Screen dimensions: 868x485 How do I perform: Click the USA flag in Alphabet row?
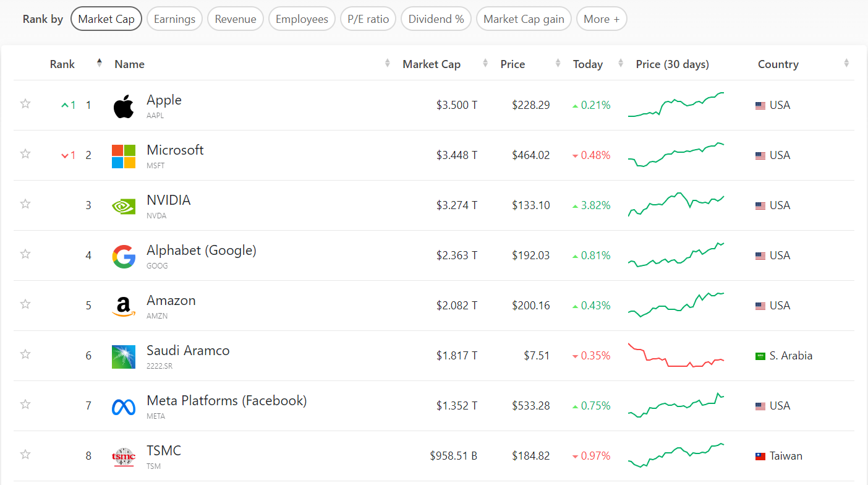[760, 256]
